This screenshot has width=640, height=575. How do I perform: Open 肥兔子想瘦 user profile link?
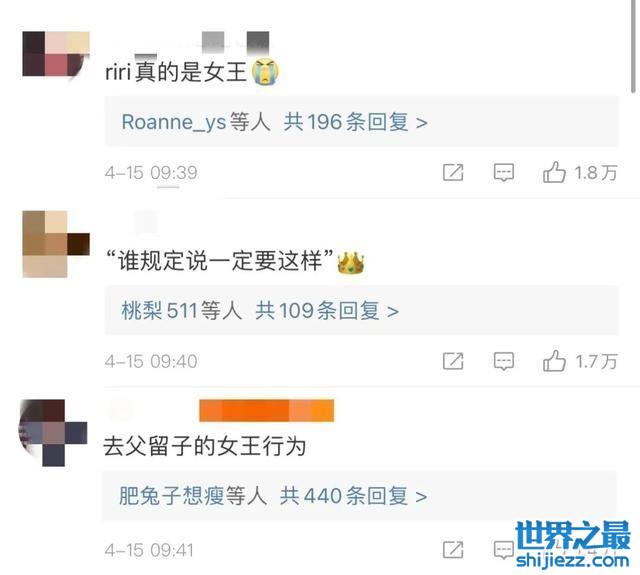pos(171,496)
